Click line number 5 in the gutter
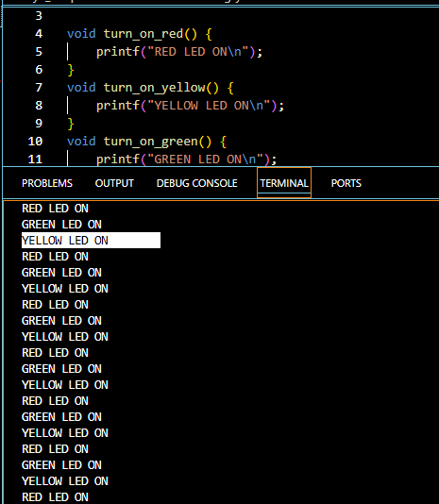The height and width of the screenshot is (504, 439). (39, 51)
